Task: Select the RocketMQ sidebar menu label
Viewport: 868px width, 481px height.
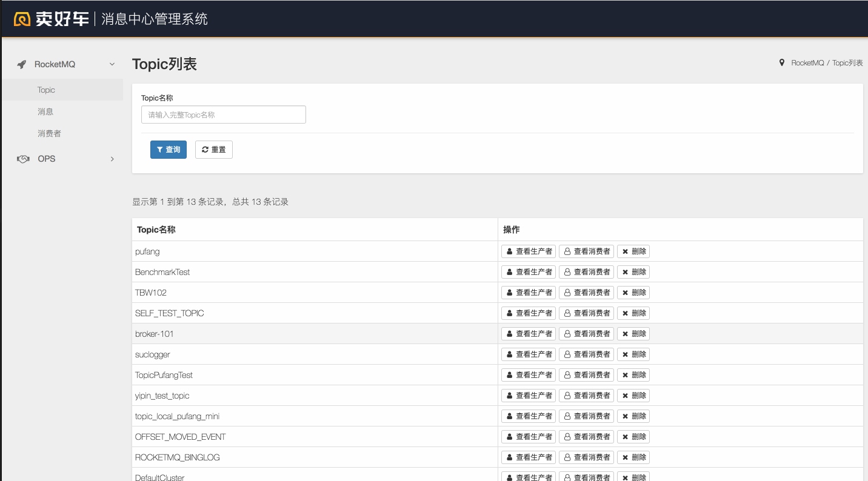Action: (55, 64)
